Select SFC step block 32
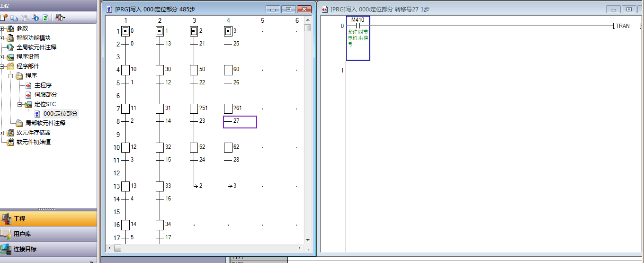The width and height of the screenshot is (644, 263). pos(160,148)
